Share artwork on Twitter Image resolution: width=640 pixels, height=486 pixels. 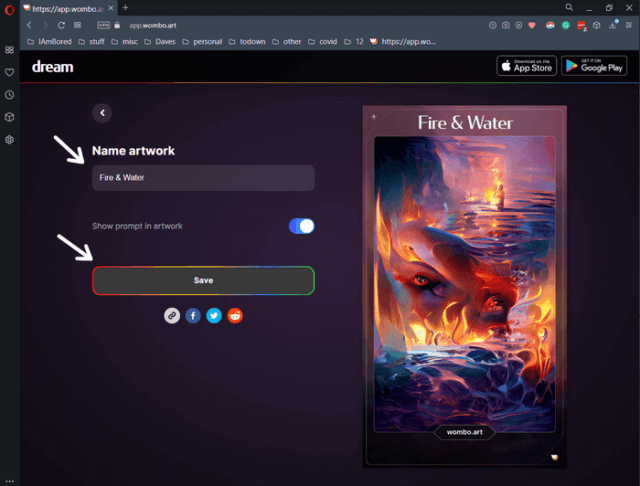click(214, 315)
